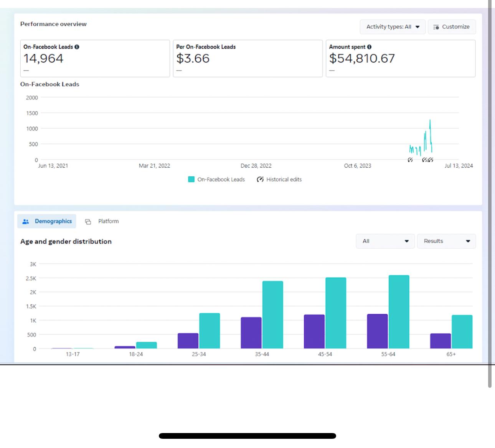Click the teal bar for ages 55-64

pyautogui.click(x=399, y=311)
